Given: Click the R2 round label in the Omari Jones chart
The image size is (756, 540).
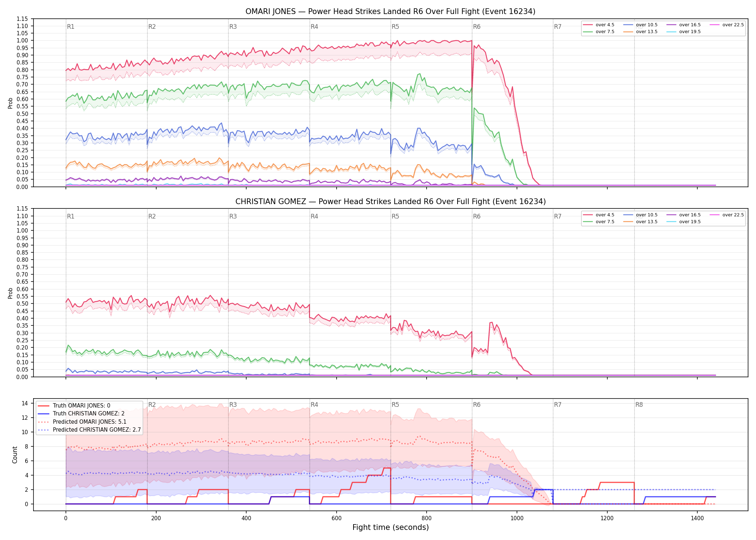Looking at the screenshot, I should pos(152,27).
